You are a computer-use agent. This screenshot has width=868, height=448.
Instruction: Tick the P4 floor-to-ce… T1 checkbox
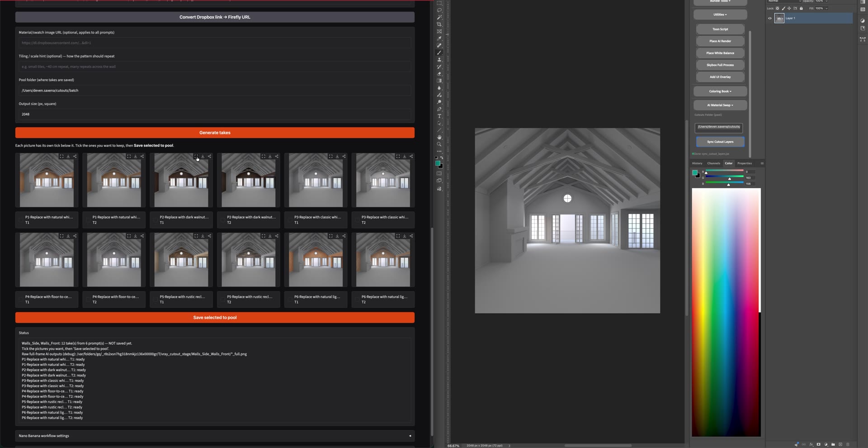(x=21, y=300)
